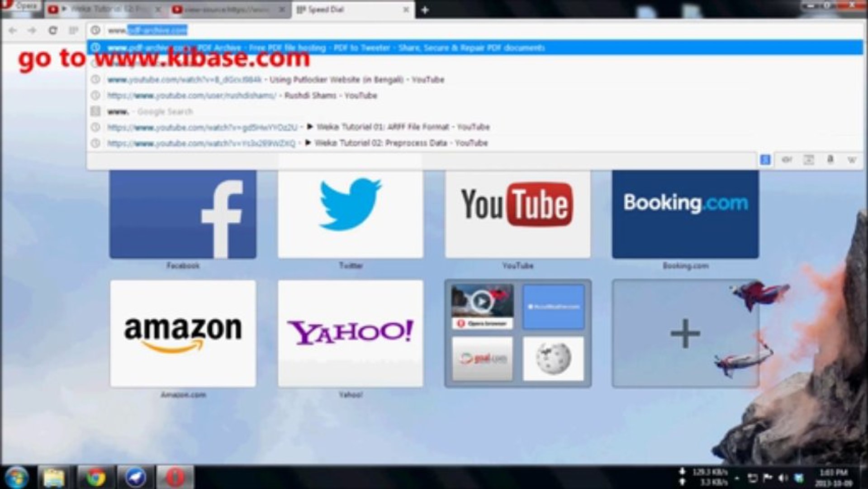Add a new speed dial entry
The image size is (868, 489).
(684, 333)
